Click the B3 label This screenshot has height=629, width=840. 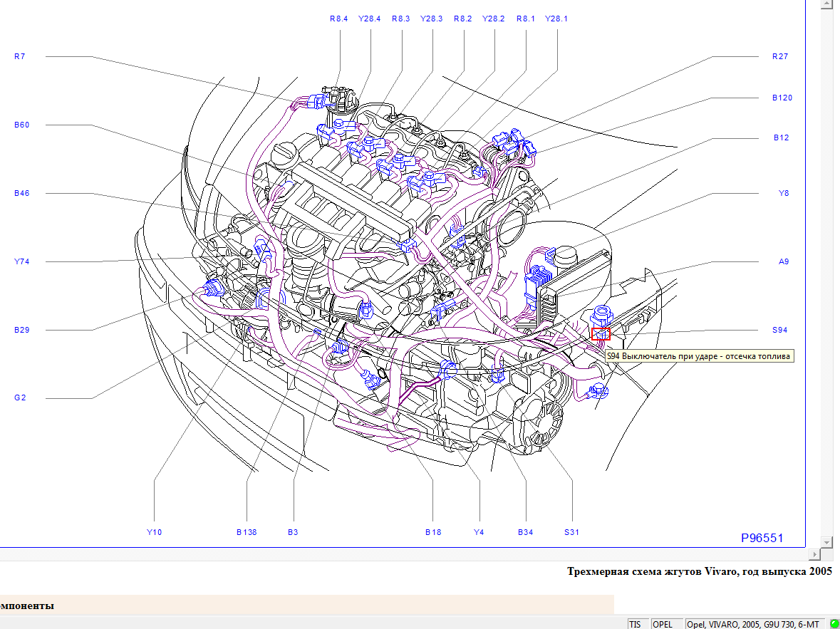[293, 532]
